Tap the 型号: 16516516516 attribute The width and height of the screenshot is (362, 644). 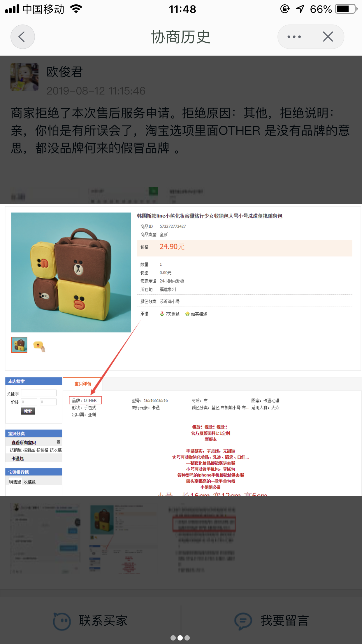[x=150, y=400]
